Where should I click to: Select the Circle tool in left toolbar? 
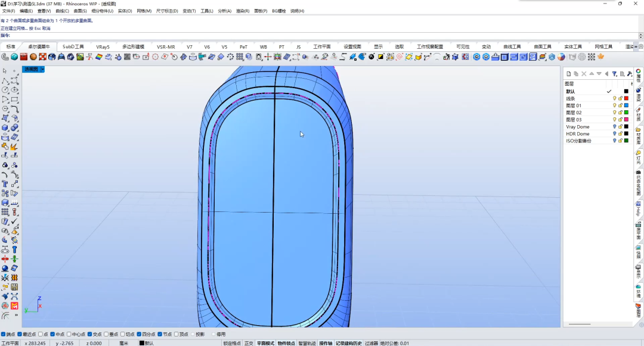[5, 90]
